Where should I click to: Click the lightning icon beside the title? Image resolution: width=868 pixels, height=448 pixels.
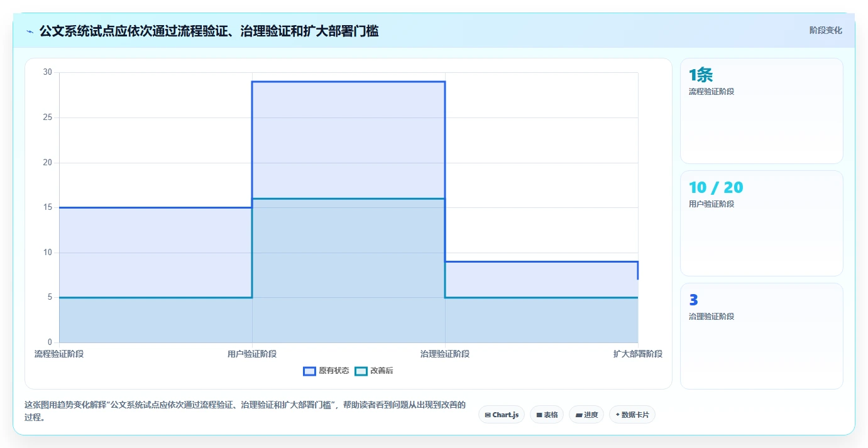click(x=30, y=31)
